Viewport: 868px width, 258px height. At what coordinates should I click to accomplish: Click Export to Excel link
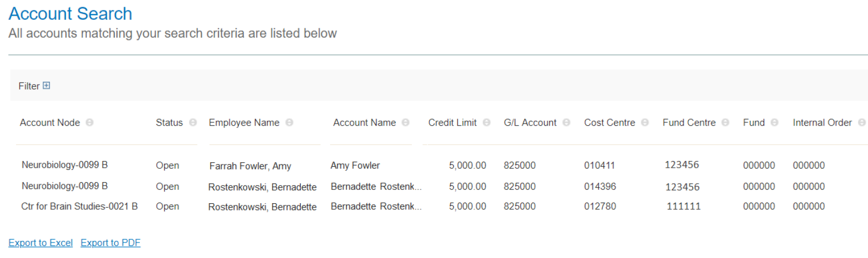pos(40,242)
